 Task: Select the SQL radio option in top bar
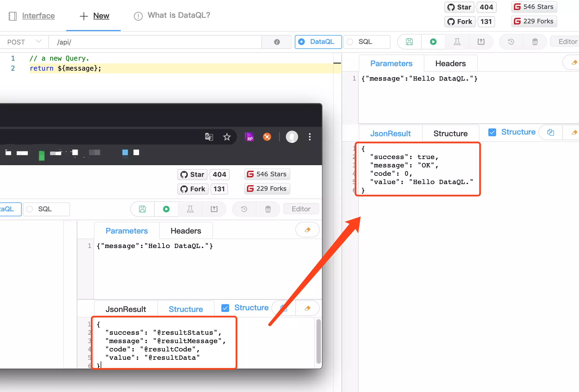click(x=366, y=42)
